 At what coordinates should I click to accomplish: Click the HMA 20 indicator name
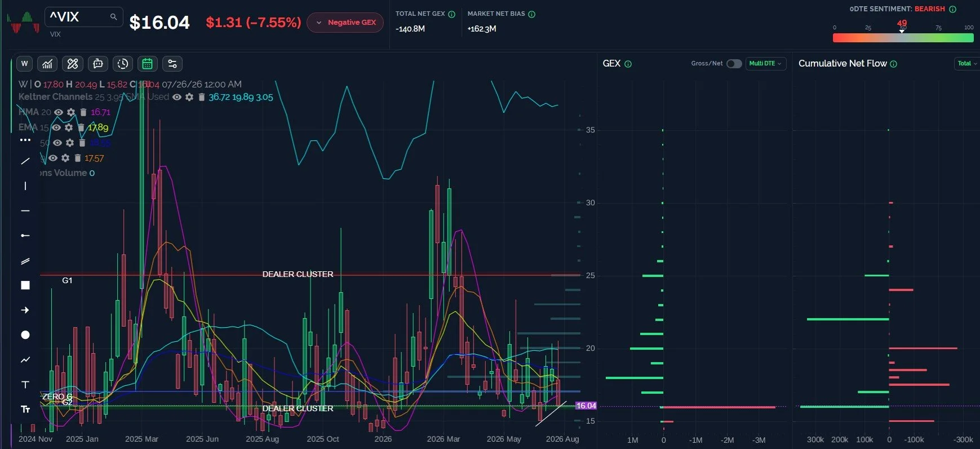point(35,112)
